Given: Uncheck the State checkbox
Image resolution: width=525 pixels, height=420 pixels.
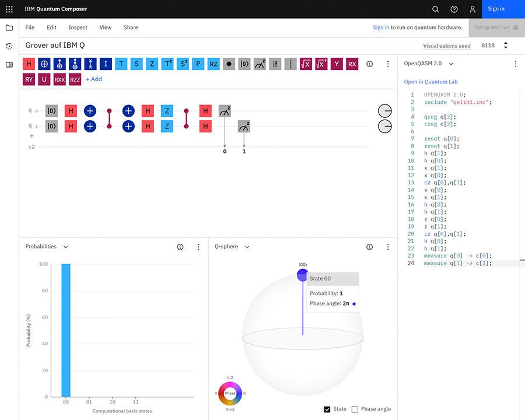Looking at the screenshot, I should coord(327,409).
